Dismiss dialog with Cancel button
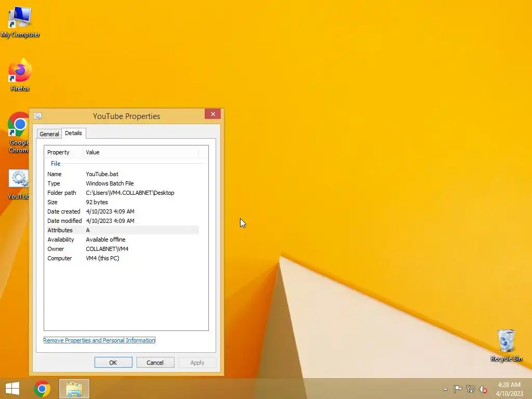Screen dimensions: 532x399 (x=155, y=362)
